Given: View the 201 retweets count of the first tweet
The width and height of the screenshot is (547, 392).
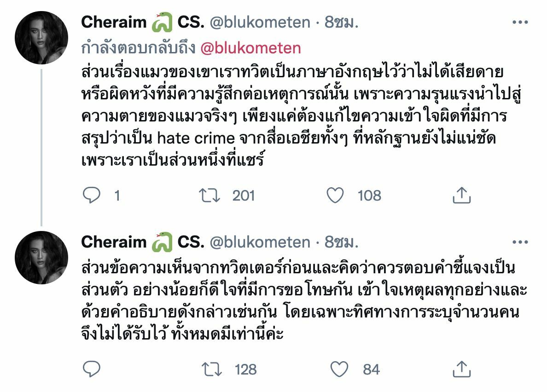Looking at the screenshot, I should [x=243, y=196].
